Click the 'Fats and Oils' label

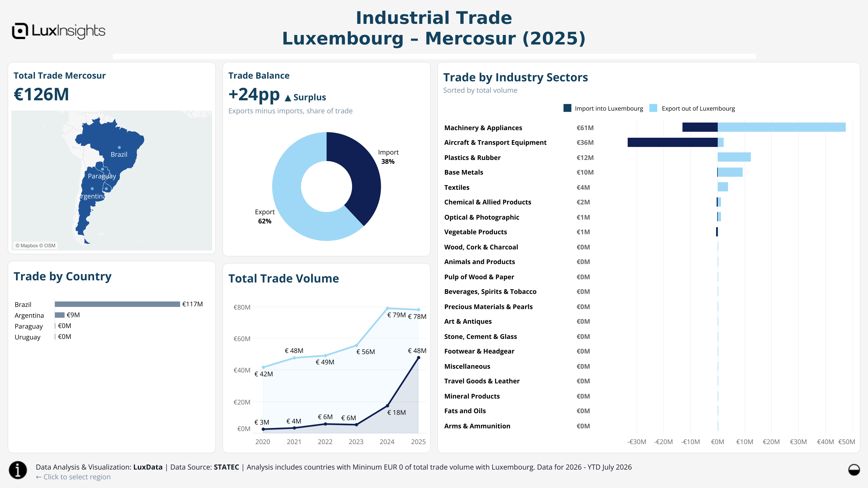(465, 411)
